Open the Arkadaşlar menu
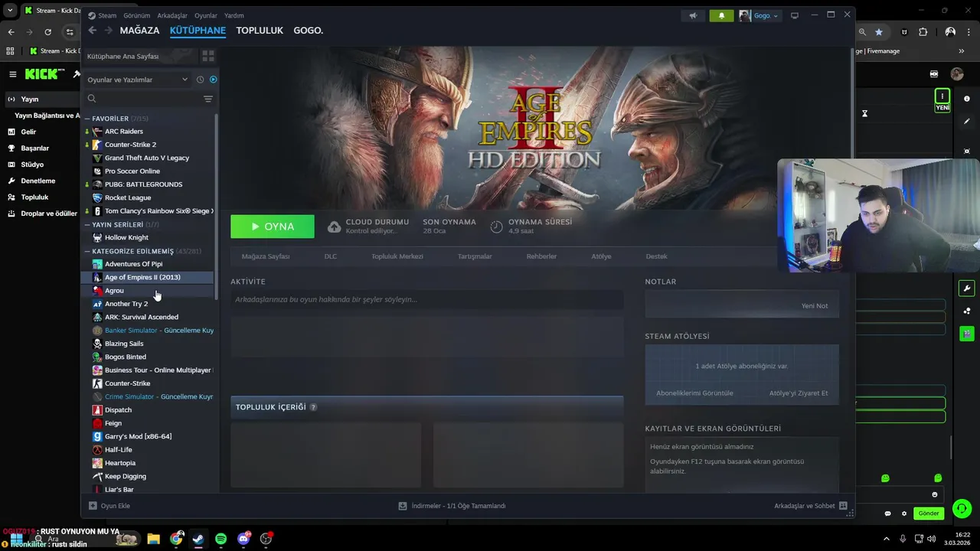 pos(172,15)
